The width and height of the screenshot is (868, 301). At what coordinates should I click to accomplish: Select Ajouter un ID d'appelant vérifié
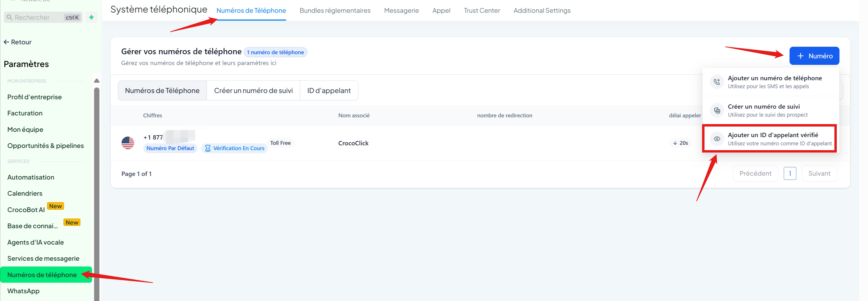(770, 139)
